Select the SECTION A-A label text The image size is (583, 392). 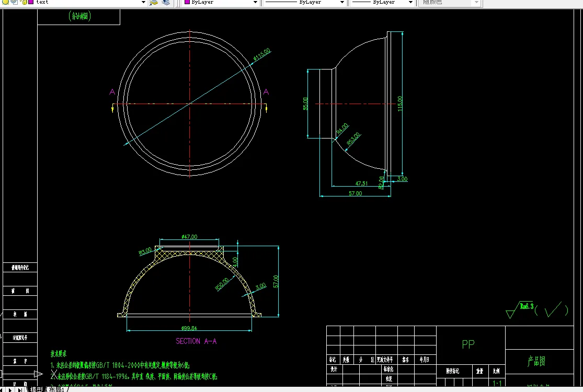pos(196,341)
